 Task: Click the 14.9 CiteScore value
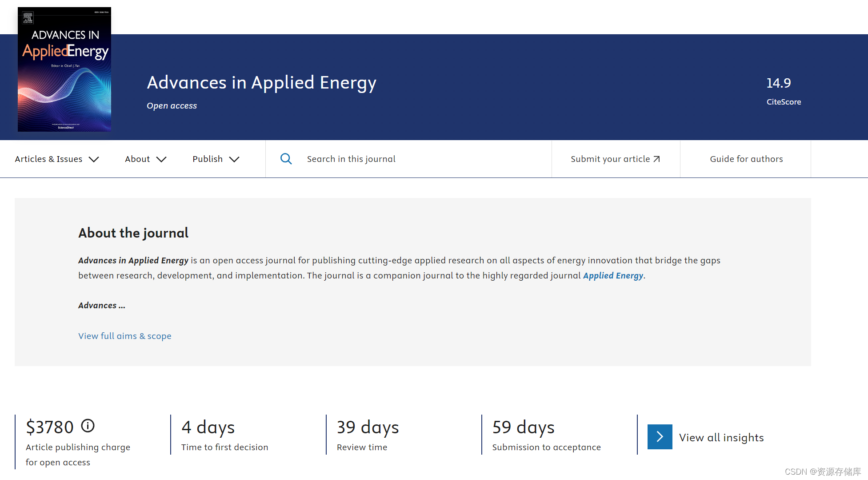tap(779, 83)
